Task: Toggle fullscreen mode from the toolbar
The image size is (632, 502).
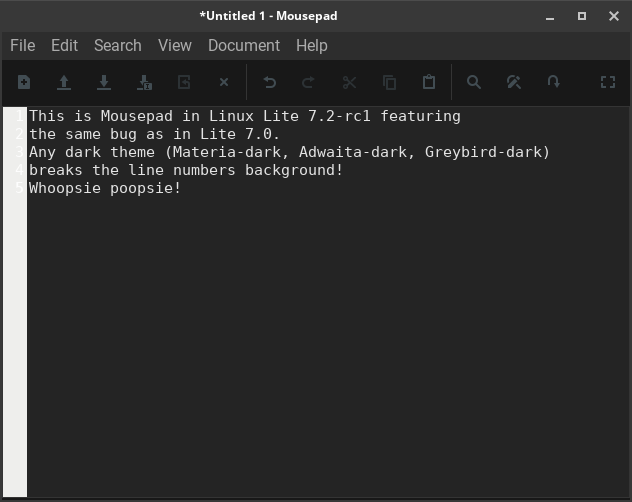Action: click(x=607, y=83)
